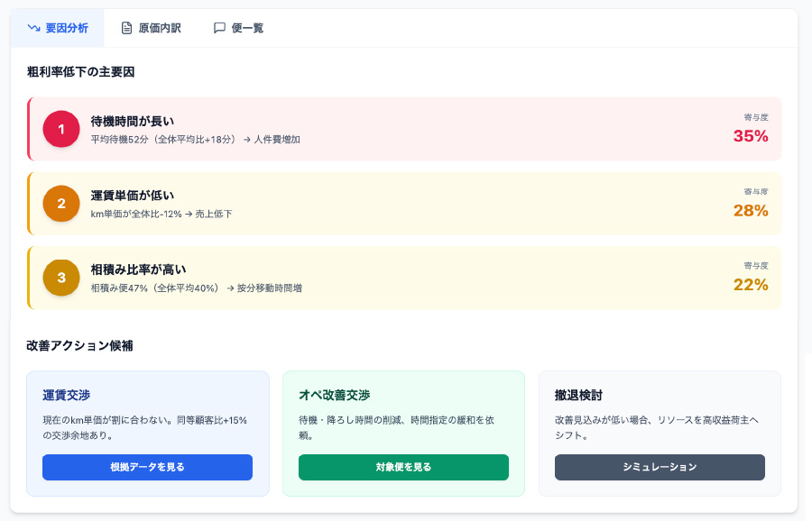This screenshot has width=812, height=521.
Task: Open the 原価内訳 tab
Action: [x=151, y=28]
